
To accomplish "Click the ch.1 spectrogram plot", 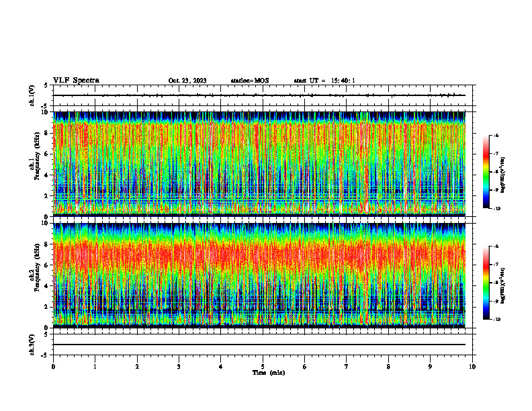I will coord(259,164).
